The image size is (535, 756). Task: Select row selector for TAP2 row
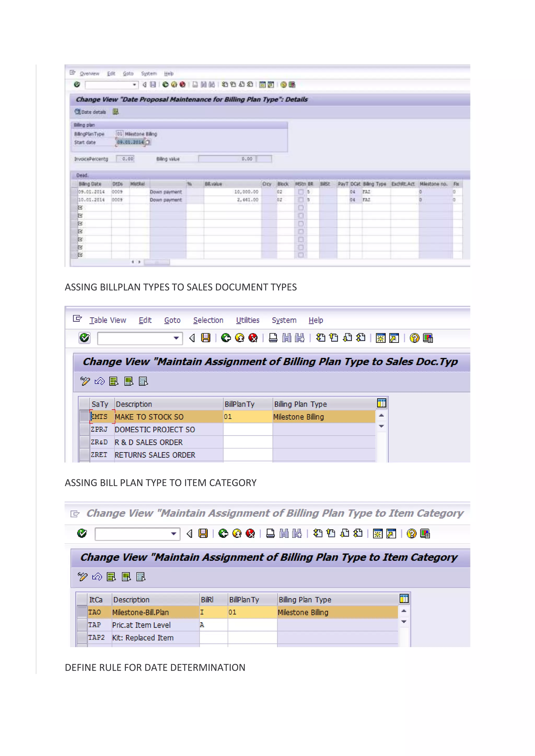point(82,637)
